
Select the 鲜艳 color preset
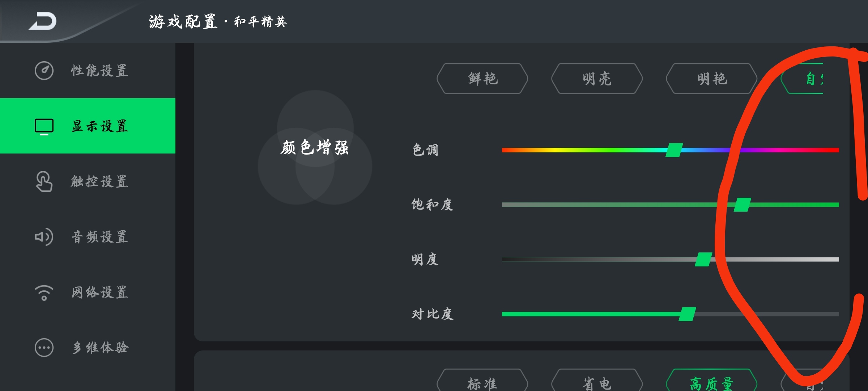tap(482, 79)
